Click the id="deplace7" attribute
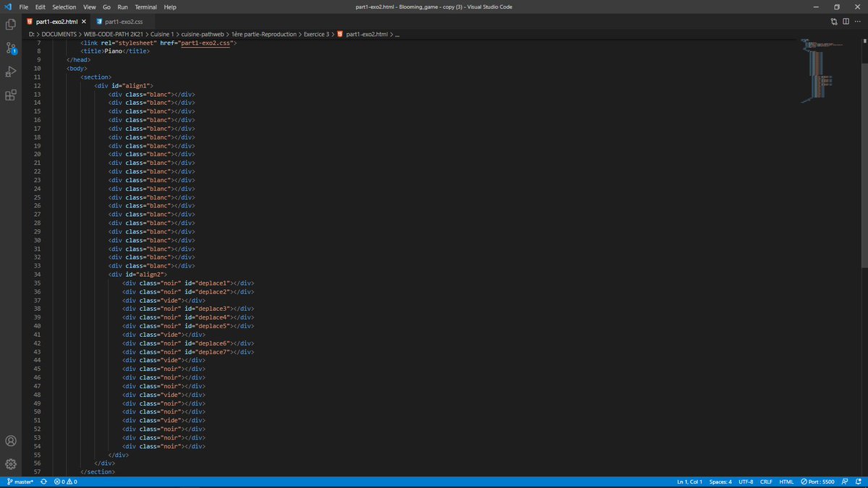 [208, 351]
